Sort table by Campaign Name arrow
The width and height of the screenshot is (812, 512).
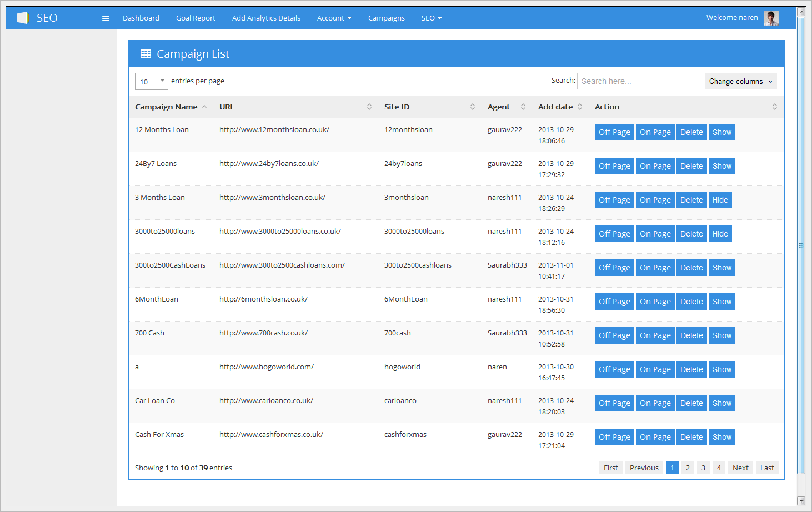204,107
